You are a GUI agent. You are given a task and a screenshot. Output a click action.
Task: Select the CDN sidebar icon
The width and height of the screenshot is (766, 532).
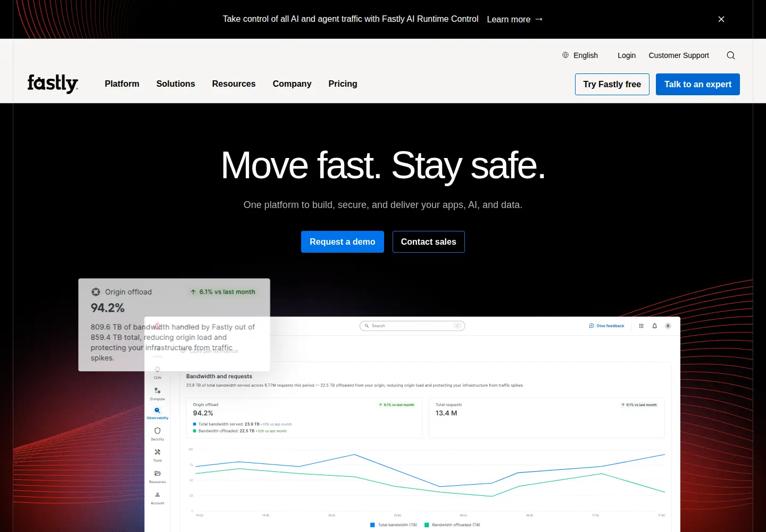[157, 370]
